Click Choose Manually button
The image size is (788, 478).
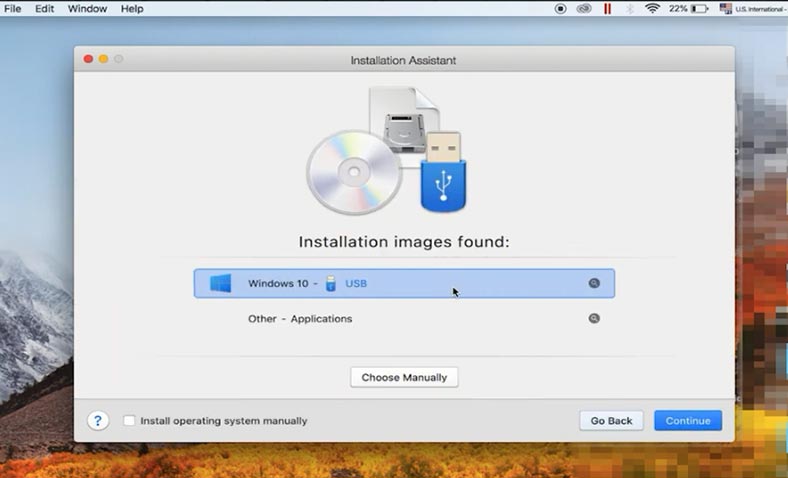coord(404,377)
